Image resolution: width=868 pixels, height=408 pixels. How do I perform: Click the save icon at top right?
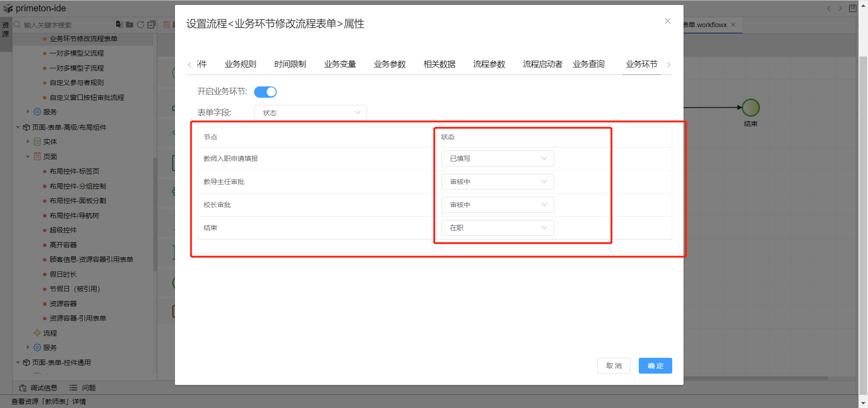pos(853,8)
